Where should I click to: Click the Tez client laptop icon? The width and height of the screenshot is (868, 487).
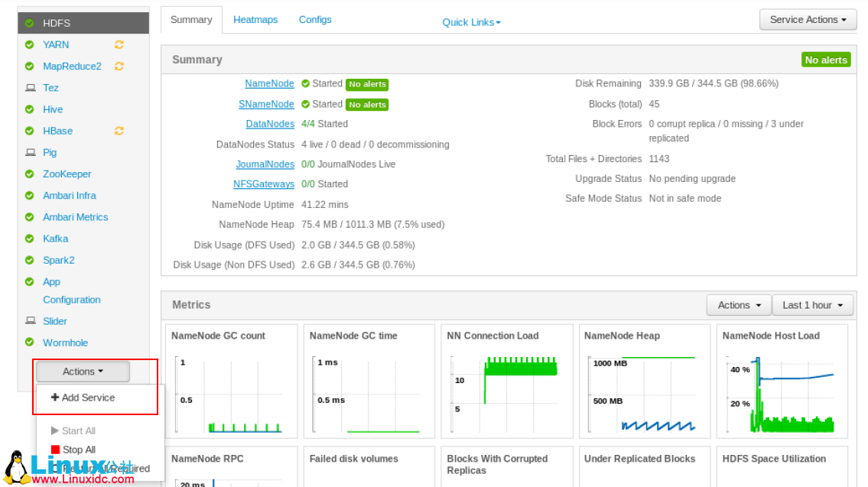[x=30, y=88]
